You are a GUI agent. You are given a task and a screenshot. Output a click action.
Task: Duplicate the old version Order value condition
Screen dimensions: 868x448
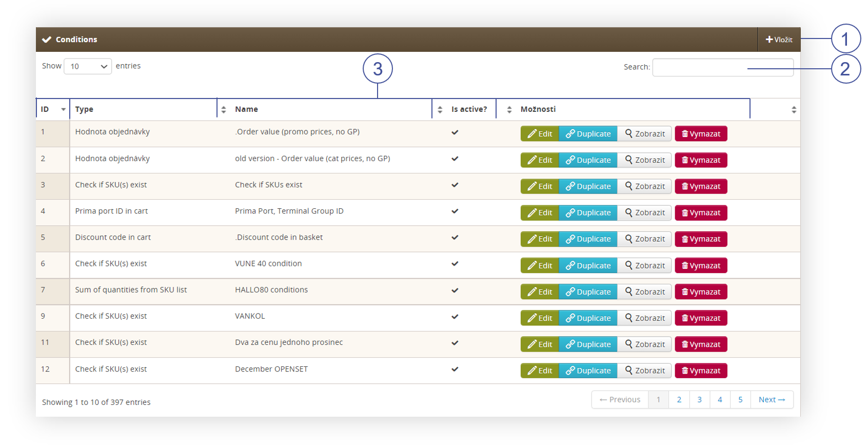coord(588,160)
